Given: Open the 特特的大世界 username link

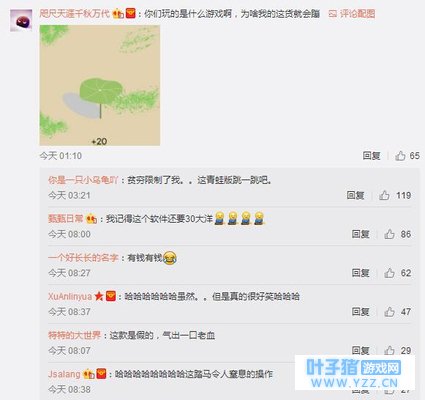Looking at the screenshot, I should (x=74, y=335).
